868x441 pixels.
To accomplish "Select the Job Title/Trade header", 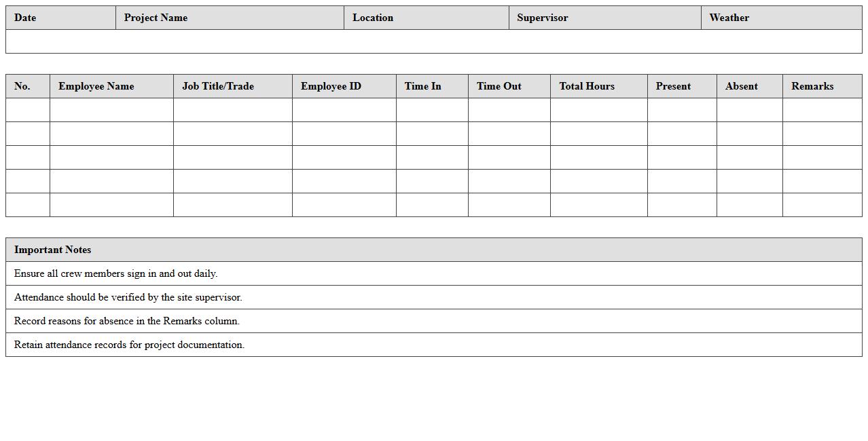I will pyautogui.click(x=232, y=86).
